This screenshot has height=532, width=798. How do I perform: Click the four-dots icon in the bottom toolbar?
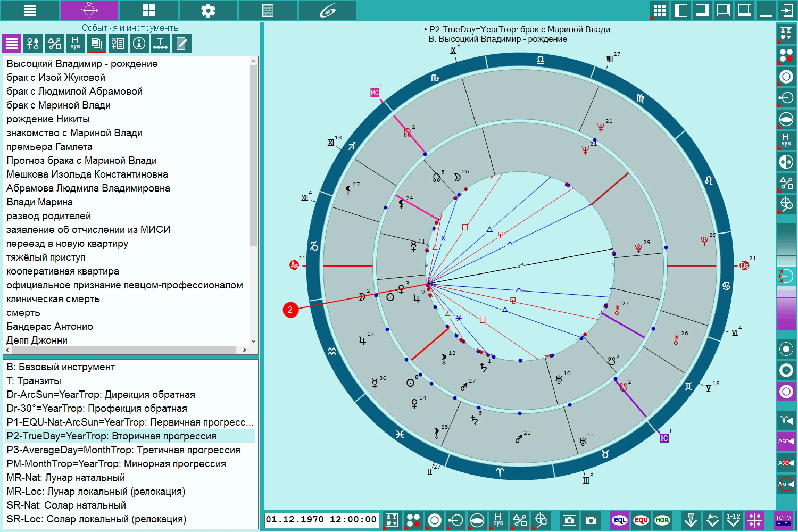413,520
